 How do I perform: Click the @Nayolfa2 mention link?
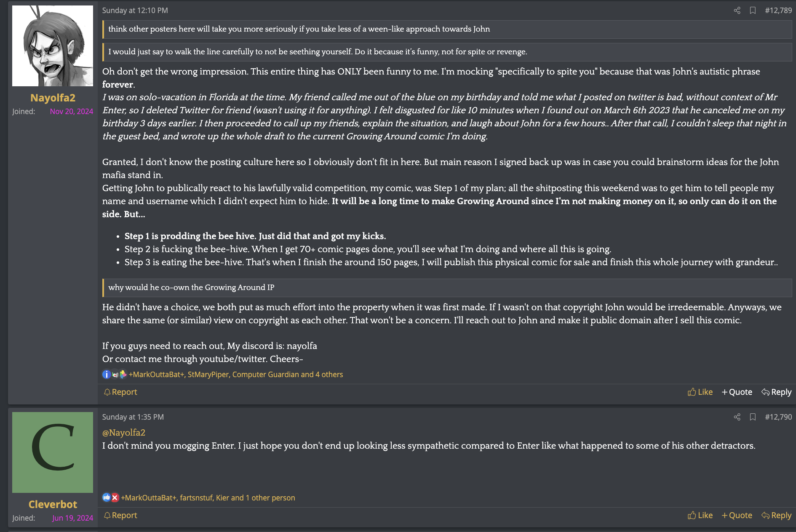[x=124, y=432]
